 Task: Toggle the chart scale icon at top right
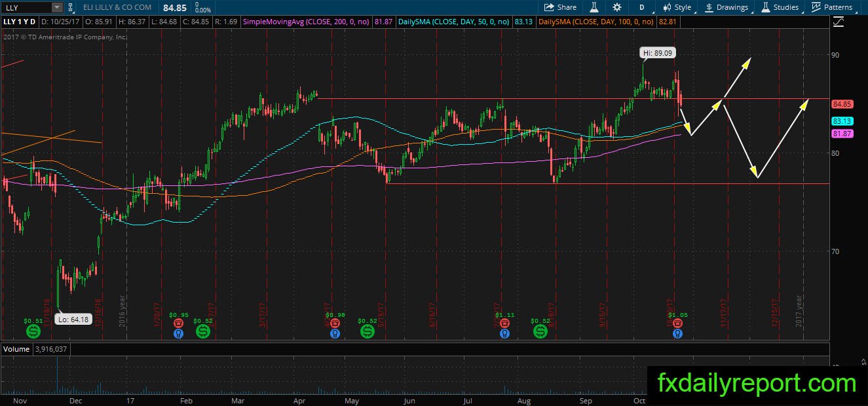click(839, 22)
